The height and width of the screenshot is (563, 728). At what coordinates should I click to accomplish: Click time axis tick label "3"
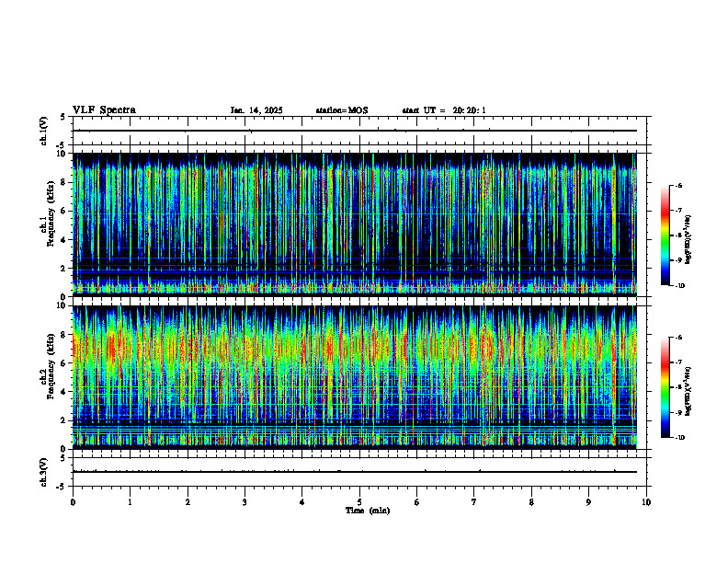[x=245, y=502]
